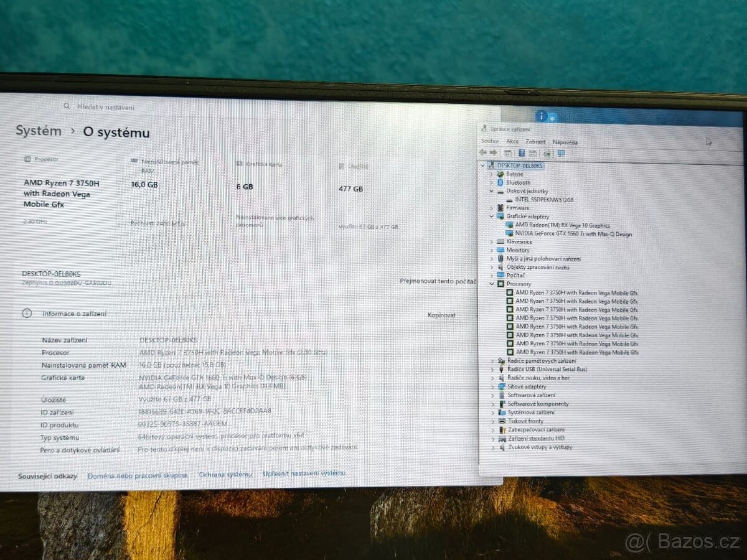Open the Akce menu
This screenshot has width=747, height=560.
click(x=512, y=142)
